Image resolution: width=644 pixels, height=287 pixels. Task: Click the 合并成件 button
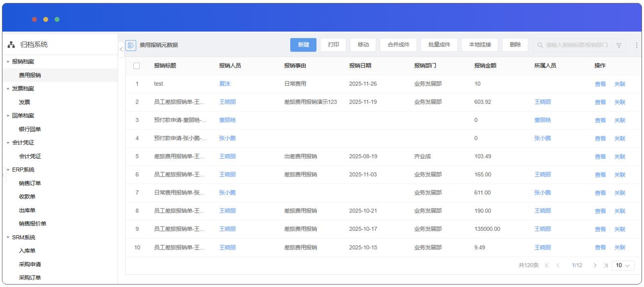pyautogui.click(x=398, y=45)
